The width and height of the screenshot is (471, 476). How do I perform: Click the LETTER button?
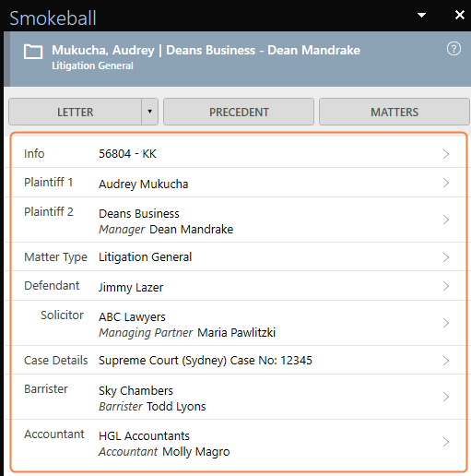pos(75,112)
